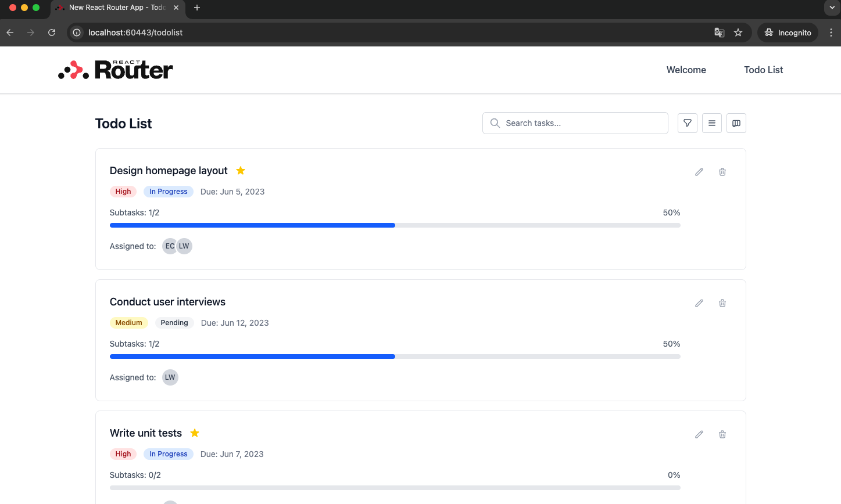The width and height of the screenshot is (841, 504).
Task: View site information icon in address bar
Action: tap(77, 33)
